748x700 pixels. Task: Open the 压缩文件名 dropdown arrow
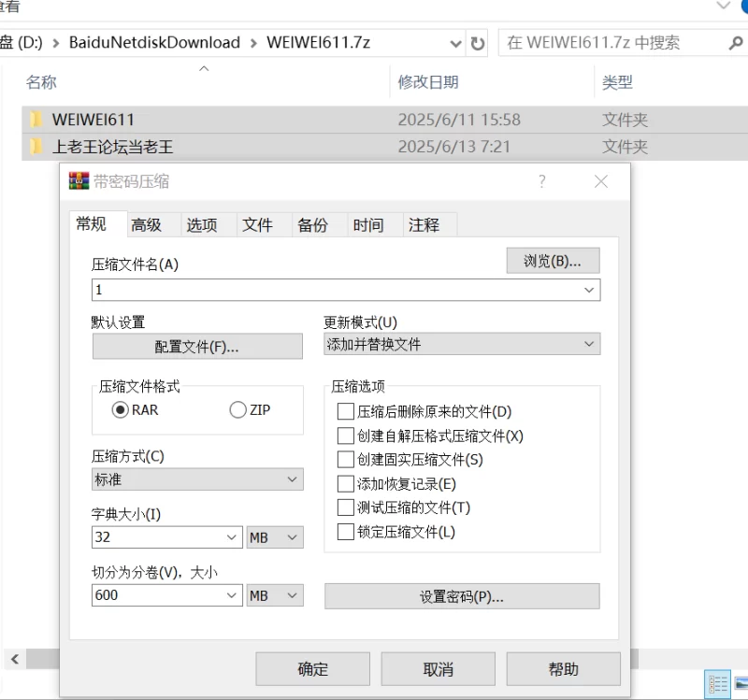point(589,290)
